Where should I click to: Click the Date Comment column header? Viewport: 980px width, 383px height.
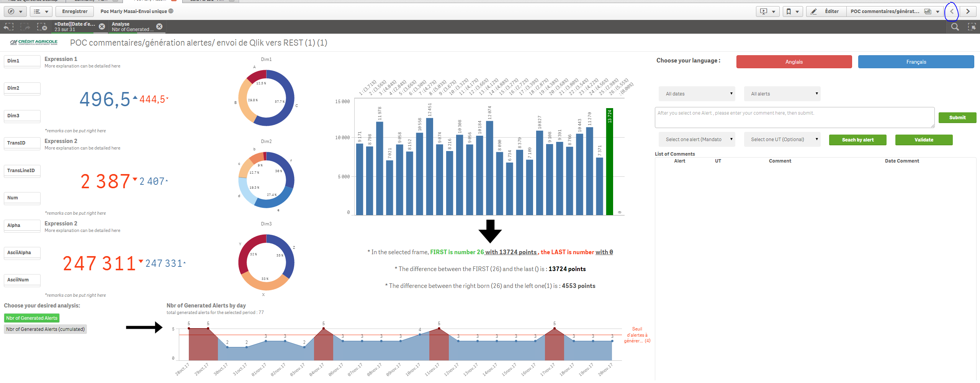coord(901,161)
